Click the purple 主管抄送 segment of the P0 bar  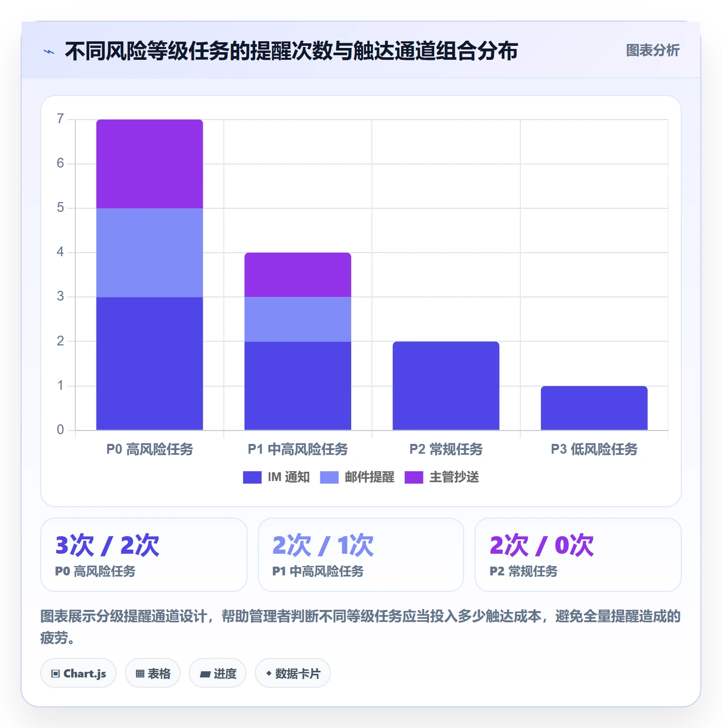click(150, 164)
